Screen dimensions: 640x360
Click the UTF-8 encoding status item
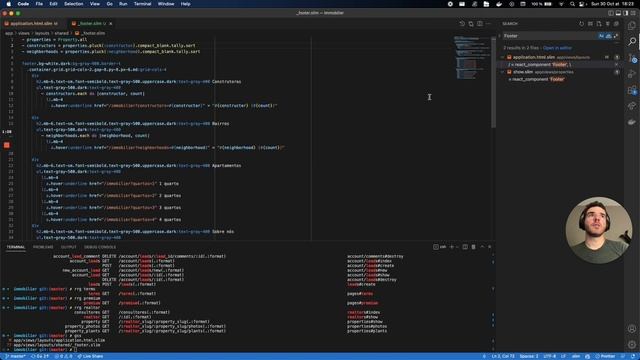point(549,356)
